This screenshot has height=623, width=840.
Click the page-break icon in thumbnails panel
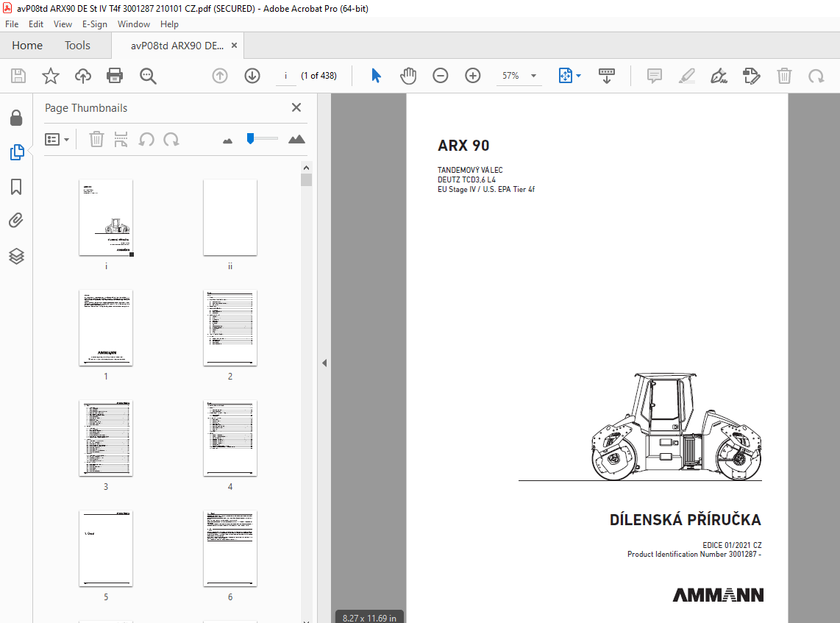pyautogui.click(x=121, y=139)
